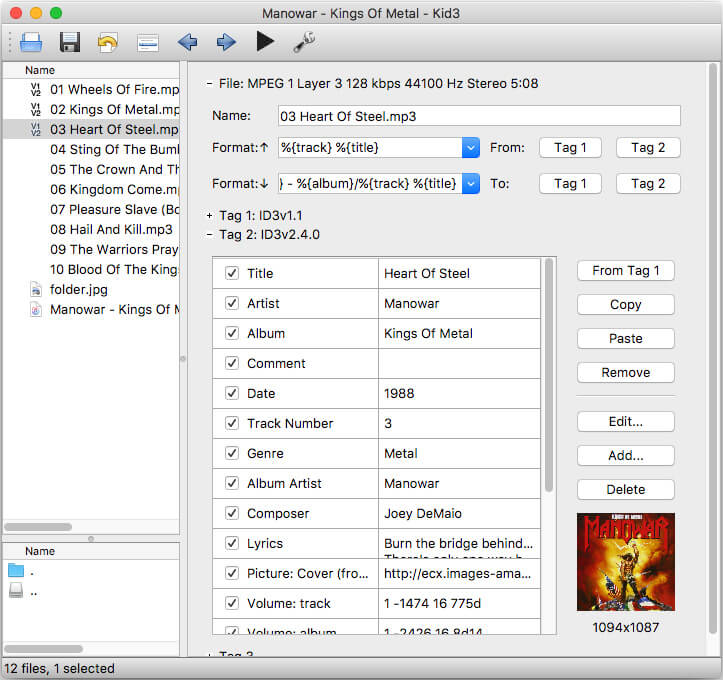The height and width of the screenshot is (680, 723).
Task: Click To Tag 1 button
Action: [x=570, y=183]
